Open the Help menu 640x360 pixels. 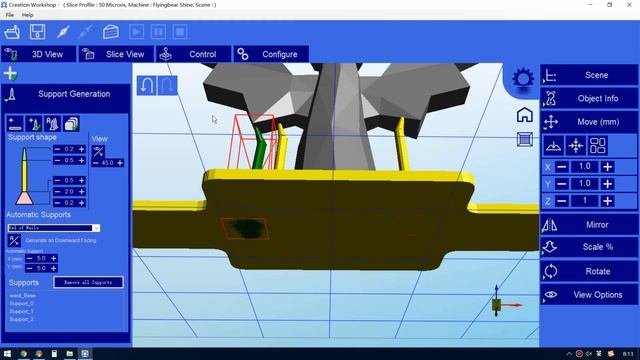click(x=27, y=15)
